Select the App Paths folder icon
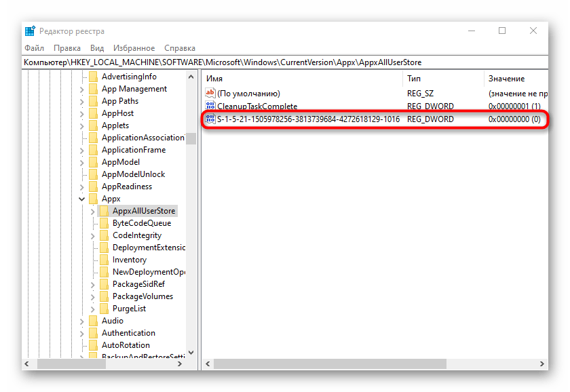The image size is (570, 392). point(94,101)
